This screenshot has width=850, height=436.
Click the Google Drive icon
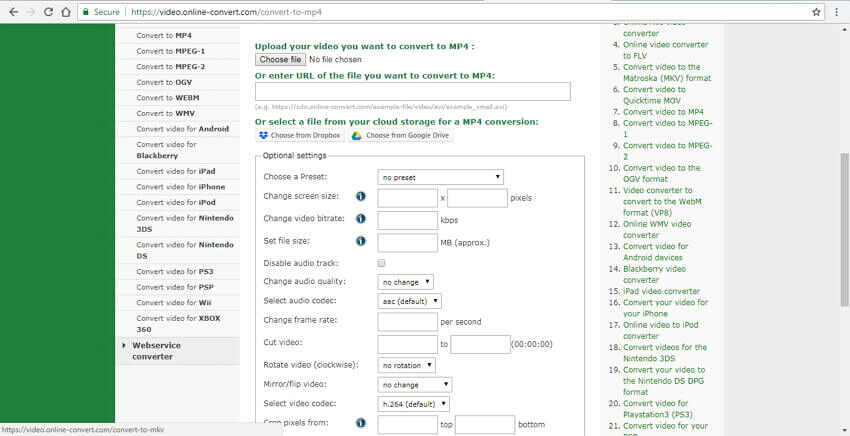356,135
